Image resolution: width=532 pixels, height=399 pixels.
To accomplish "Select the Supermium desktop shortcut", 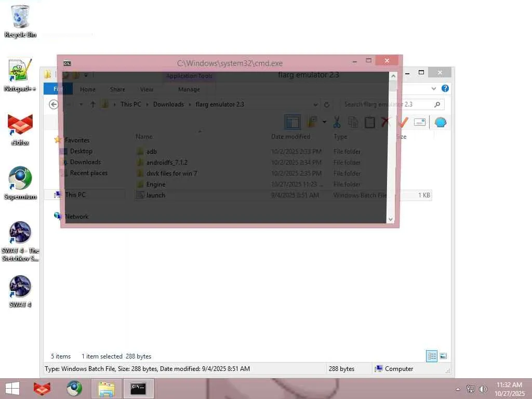I will point(20,183).
